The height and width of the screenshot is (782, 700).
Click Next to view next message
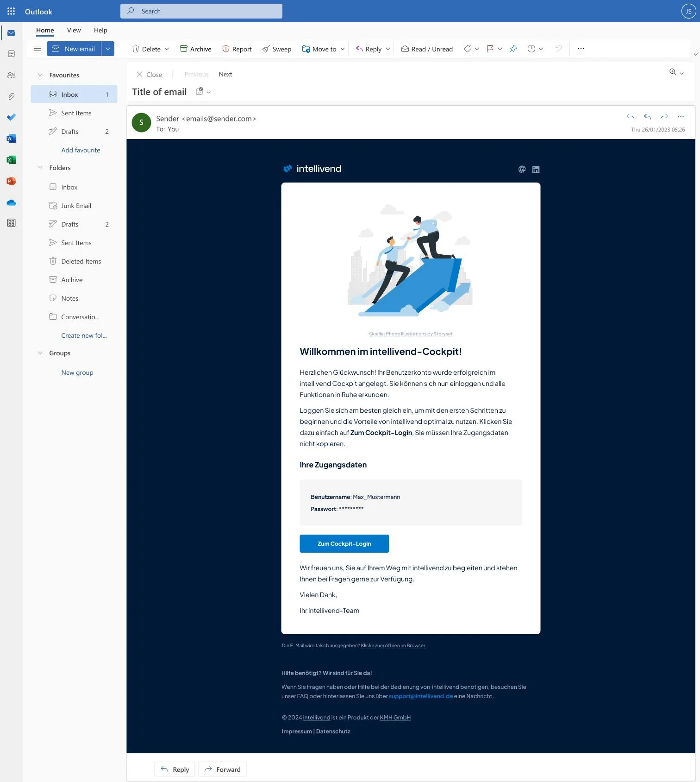(x=225, y=74)
